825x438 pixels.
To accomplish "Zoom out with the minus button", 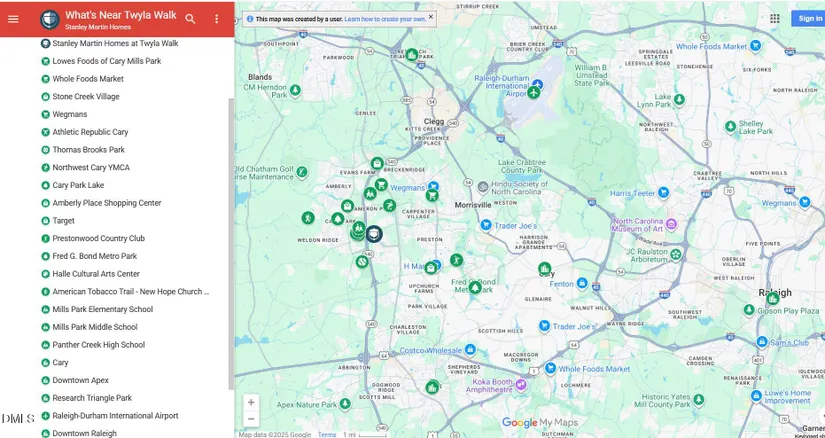I will click(251, 419).
